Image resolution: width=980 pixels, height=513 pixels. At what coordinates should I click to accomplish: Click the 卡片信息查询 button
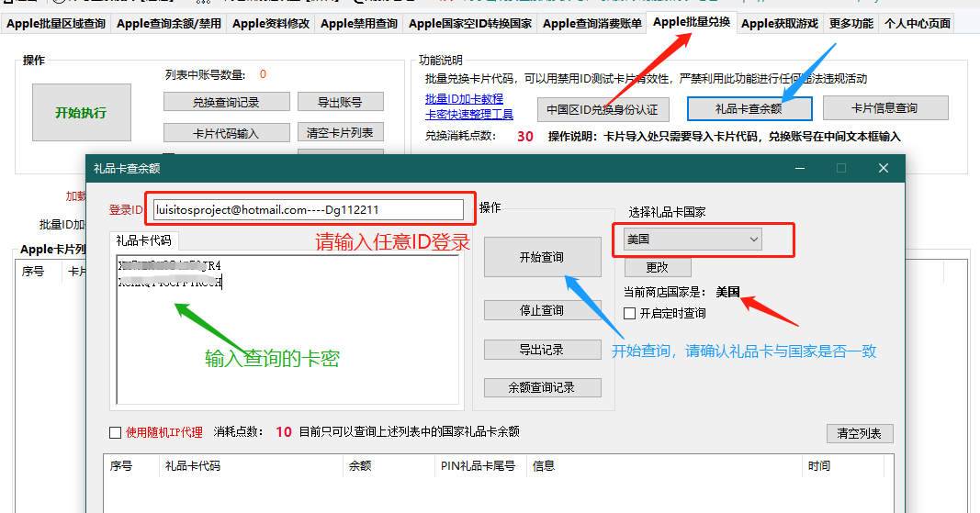point(885,108)
